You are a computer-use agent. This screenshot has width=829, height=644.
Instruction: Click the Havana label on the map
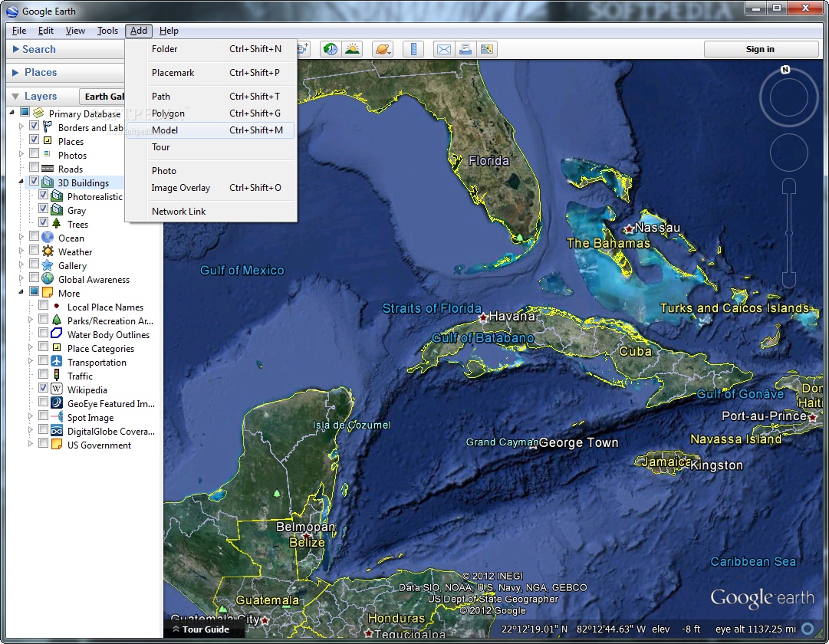[512, 316]
